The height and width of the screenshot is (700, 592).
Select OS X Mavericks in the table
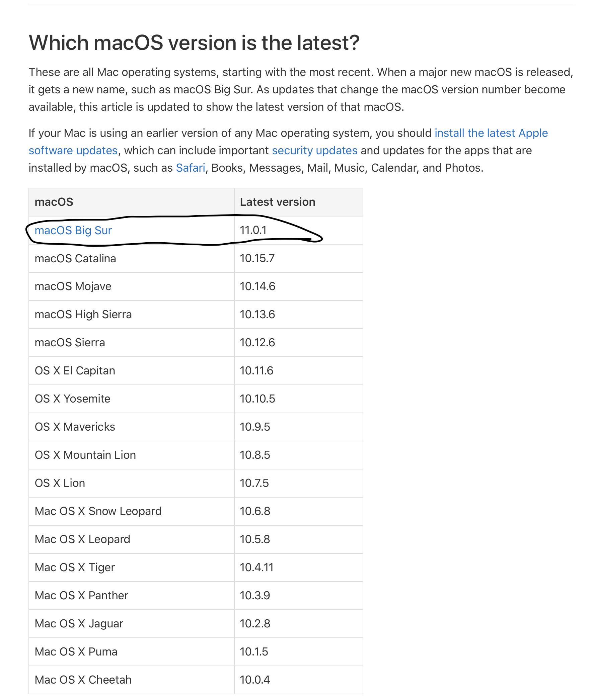pyautogui.click(x=75, y=427)
